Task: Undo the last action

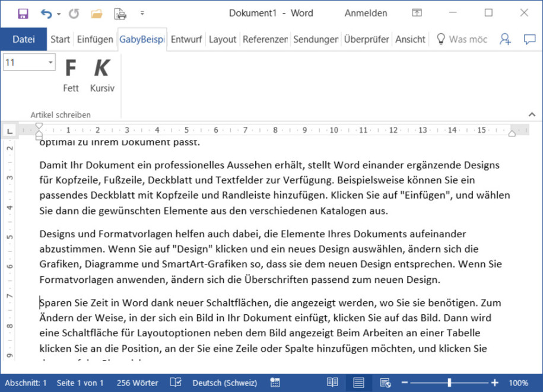Action: (46, 14)
